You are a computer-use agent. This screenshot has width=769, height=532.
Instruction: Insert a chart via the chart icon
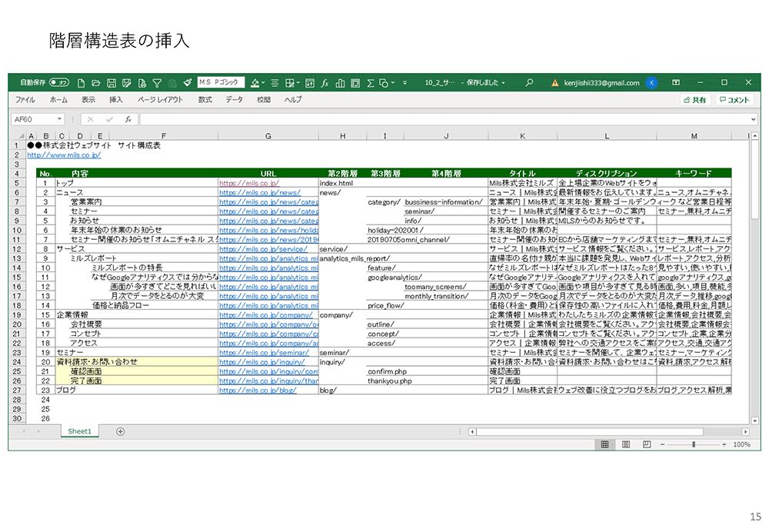339,82
